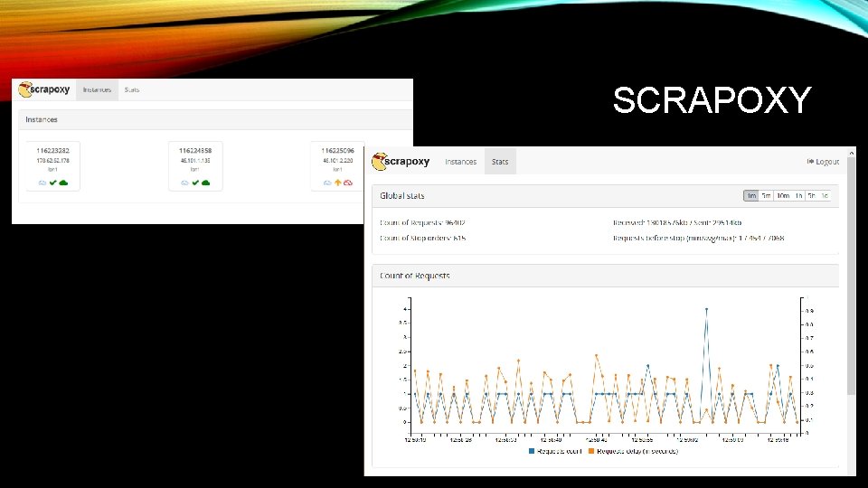Click the Logout link
Screen dimensions: 868x488
click(823, 162)
